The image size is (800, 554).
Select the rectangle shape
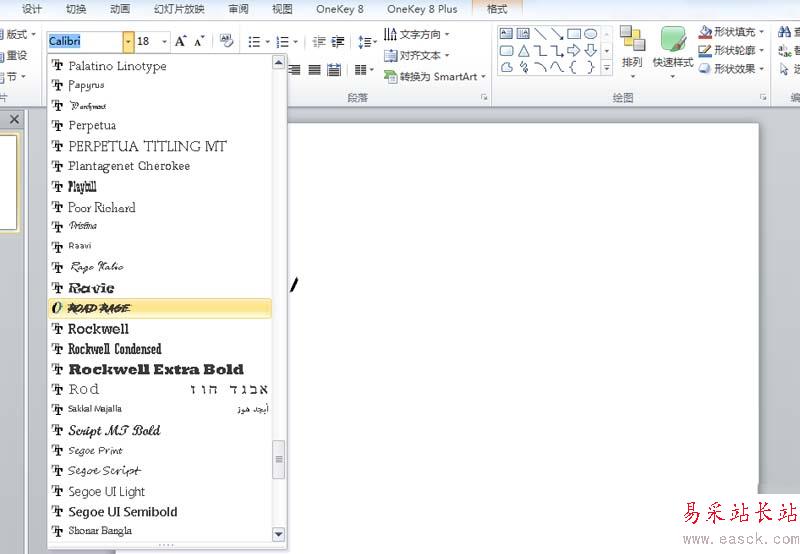coord(574,34)
